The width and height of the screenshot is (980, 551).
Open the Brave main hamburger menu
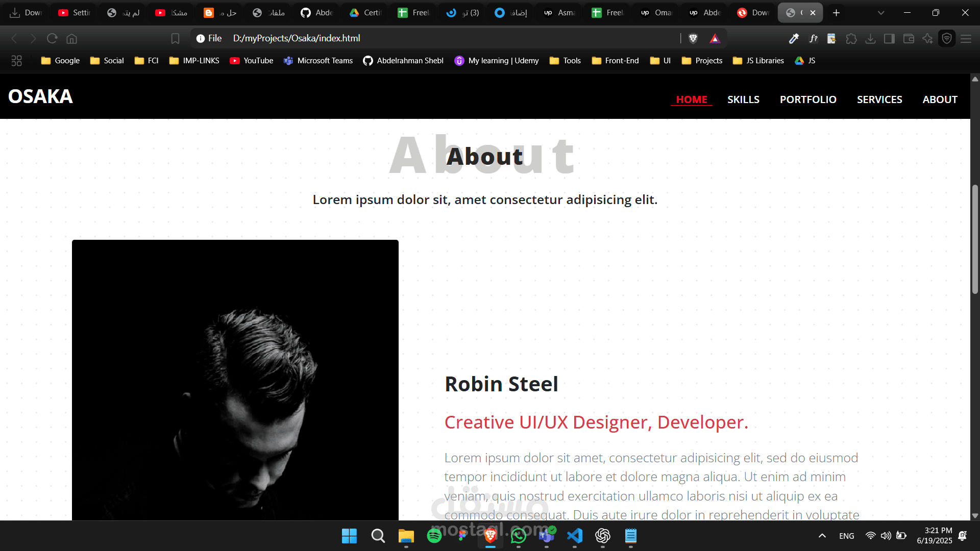pyautogui.click(x=966, y=39)
